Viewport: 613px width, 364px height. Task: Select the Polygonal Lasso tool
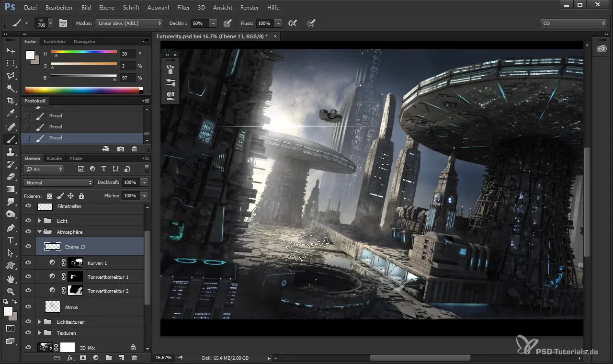click(10, 76)
